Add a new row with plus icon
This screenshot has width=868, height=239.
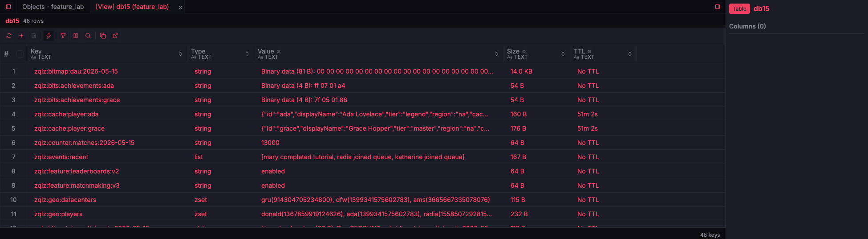tap(21, 36)
